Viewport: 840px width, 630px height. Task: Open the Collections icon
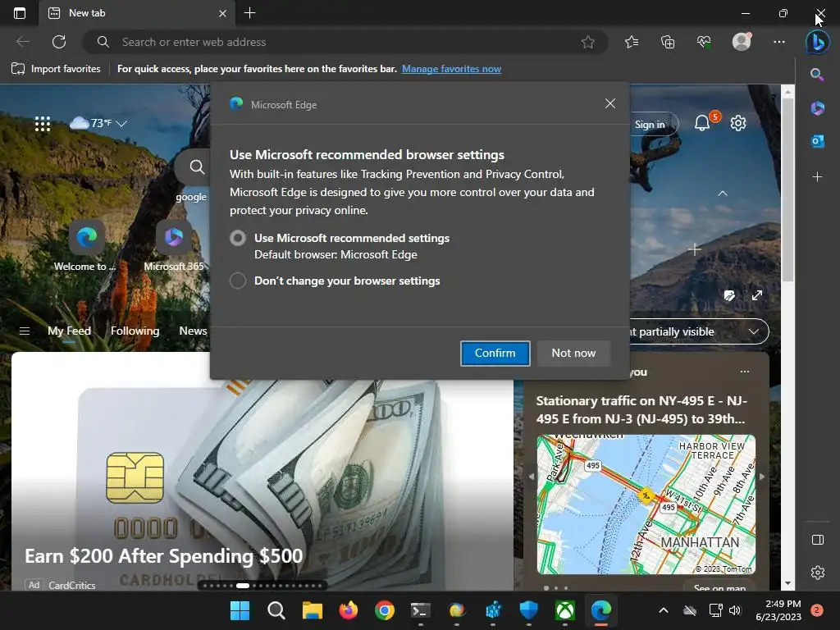click(668, 42)
